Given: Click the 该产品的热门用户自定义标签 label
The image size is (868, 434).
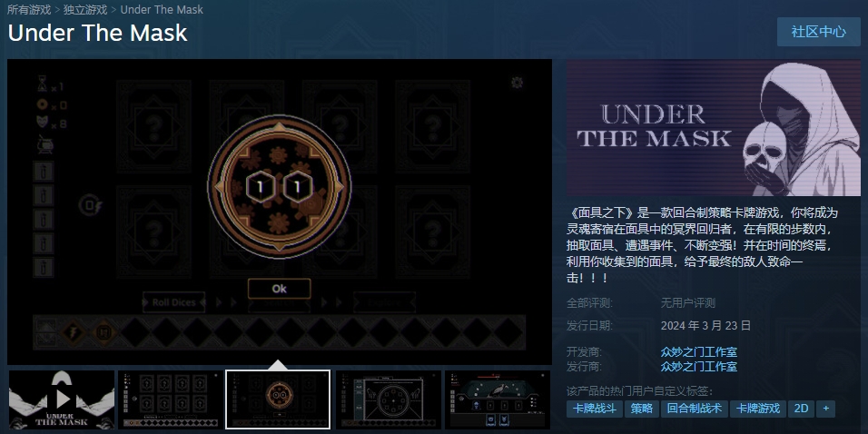Looking at the screenshot, I should pos(639,390).
